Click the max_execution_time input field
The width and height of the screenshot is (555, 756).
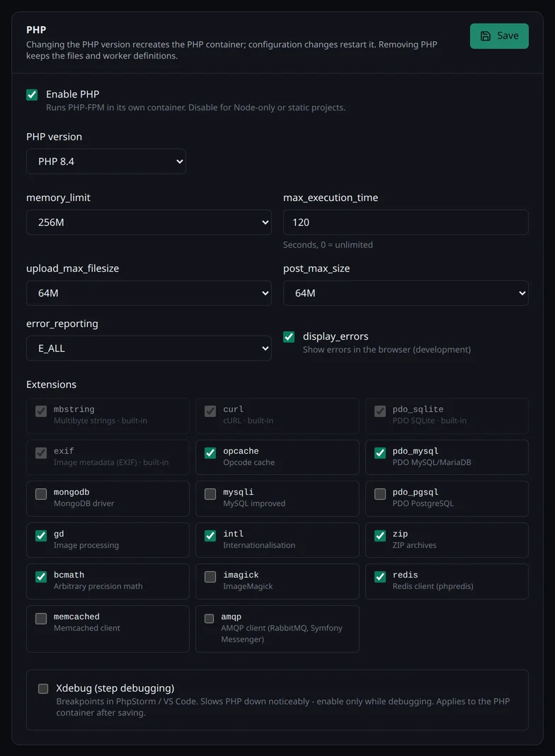pyautogui.click(x=406, y=222)
